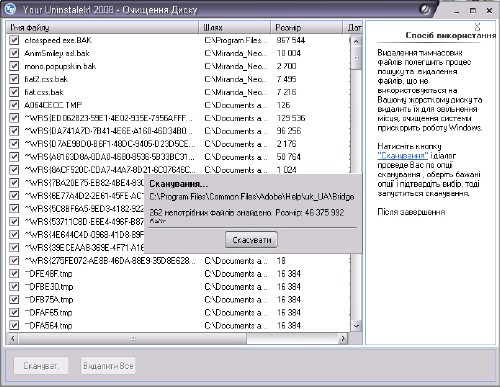The image size is (500, 387).
Task: Select the ~DFA564.tmp file name
Action: tap(48, 325)
